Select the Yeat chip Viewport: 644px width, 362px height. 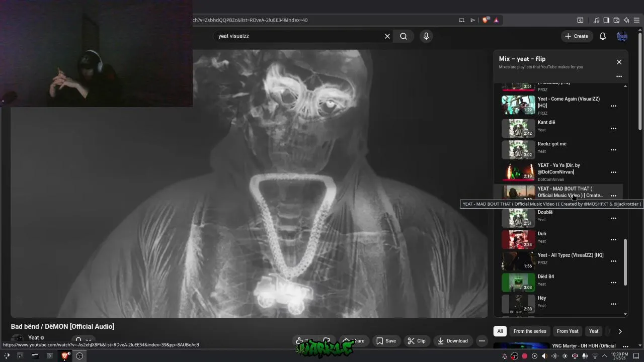pyautogui.click(x=594, y=331)
